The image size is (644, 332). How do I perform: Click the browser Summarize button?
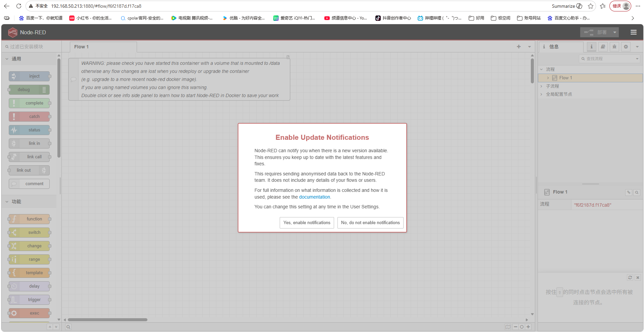click(567, 6)
